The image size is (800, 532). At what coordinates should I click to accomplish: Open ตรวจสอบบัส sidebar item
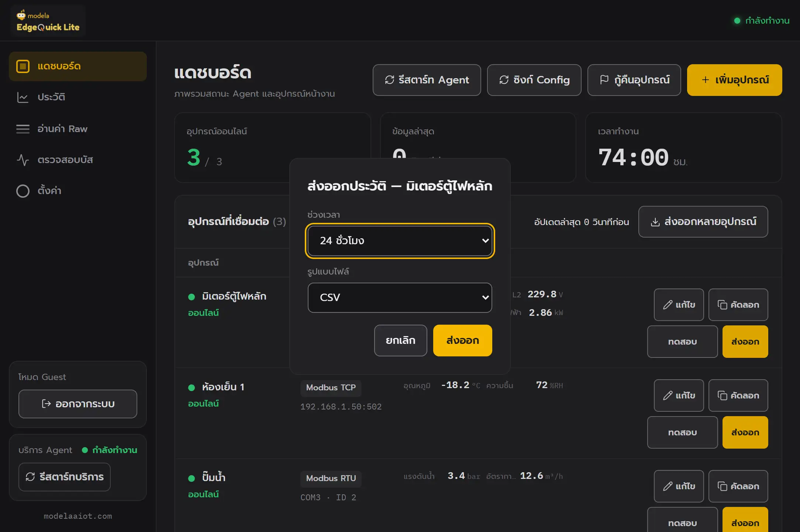pyautogui.click(x=78, y=160)
